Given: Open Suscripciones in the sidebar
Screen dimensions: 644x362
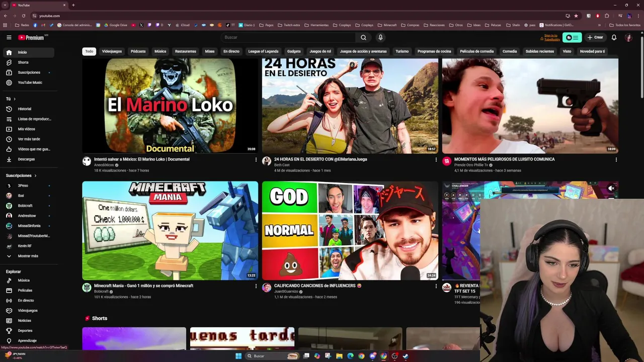Looking at the screenshot, I should (x=28, y=72).
